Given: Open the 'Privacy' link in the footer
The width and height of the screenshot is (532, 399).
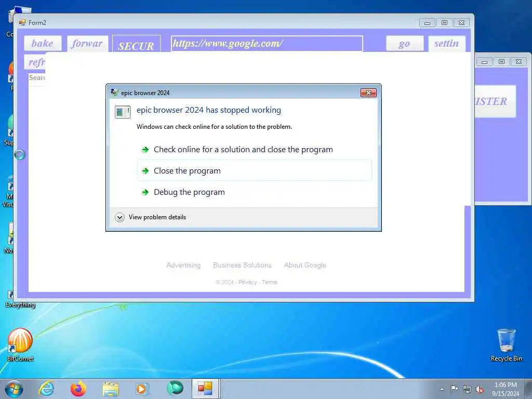Looking at the screenshot, I should 247,282.
